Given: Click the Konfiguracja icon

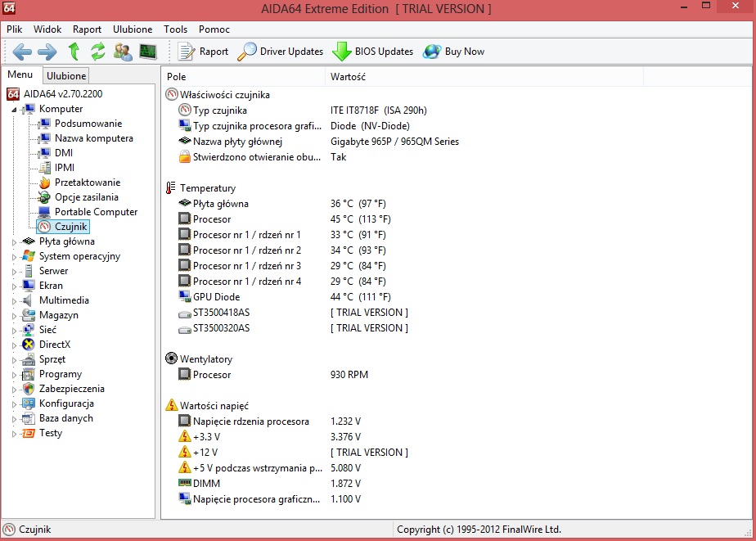Looking at the screenshot, I should pyautogui.click(x=29, y=403).
